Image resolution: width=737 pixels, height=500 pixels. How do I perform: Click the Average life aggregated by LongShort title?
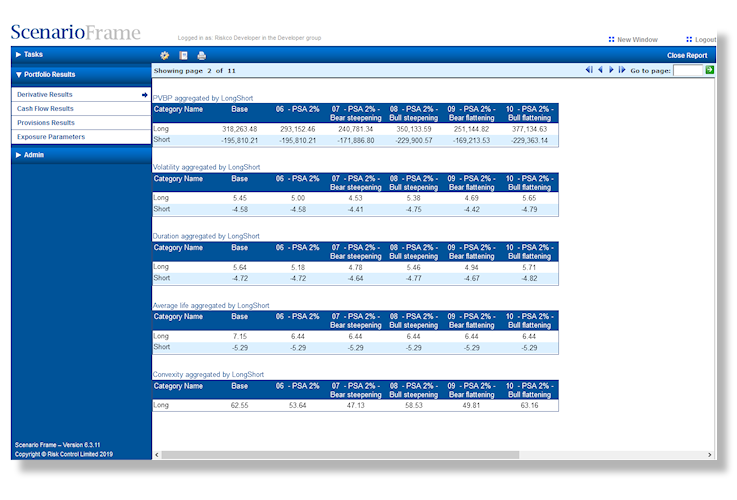coord(211,305)
